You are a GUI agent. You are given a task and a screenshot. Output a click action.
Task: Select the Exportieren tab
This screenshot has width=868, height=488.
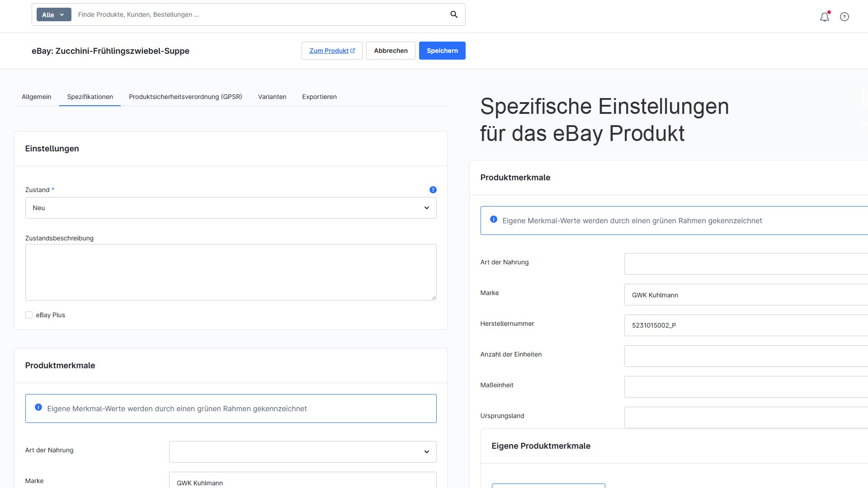319,97
